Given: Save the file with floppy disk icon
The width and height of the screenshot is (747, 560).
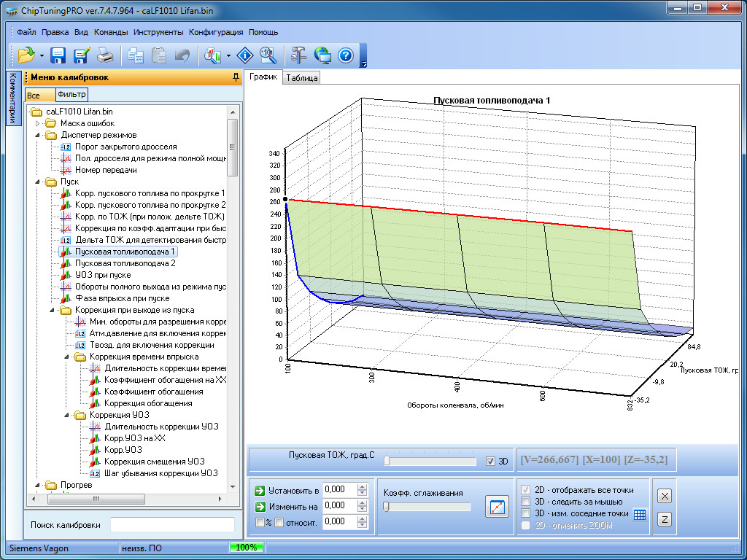Looking at the screenshot, I should click(58, 55).
